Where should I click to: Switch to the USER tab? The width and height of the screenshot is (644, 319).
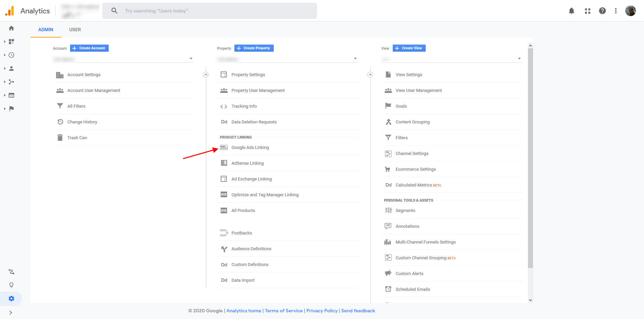pyautogui.click(x=75, y=30)
